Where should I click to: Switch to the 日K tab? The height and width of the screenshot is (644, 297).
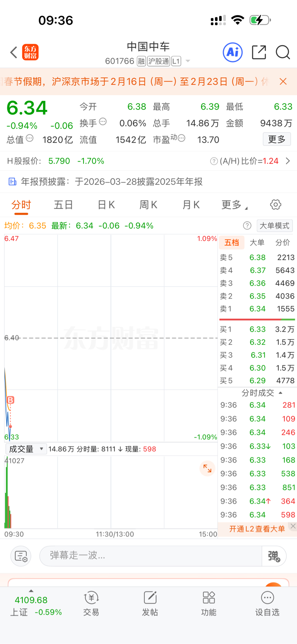click(x=106, y=205)
